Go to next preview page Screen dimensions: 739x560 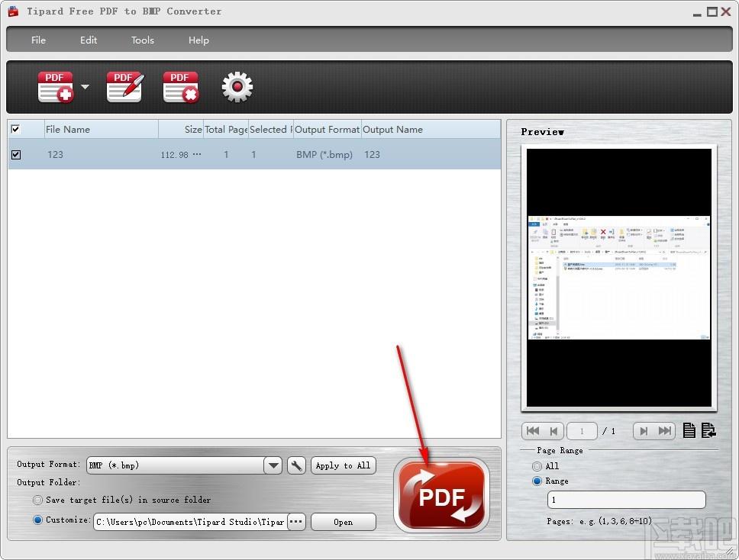(644, 430)
